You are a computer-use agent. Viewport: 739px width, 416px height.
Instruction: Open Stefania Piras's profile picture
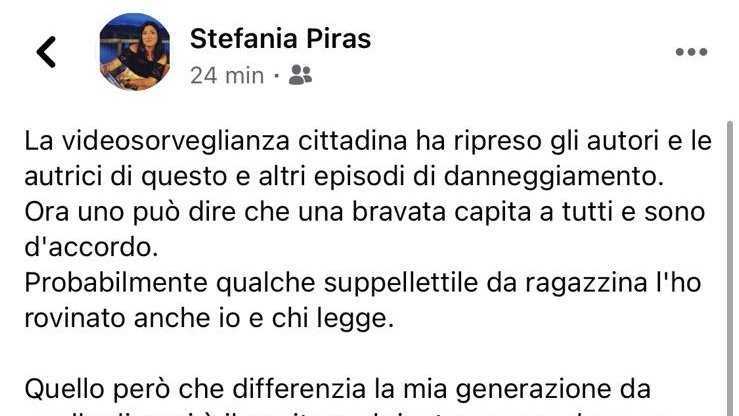click(134, 52)
